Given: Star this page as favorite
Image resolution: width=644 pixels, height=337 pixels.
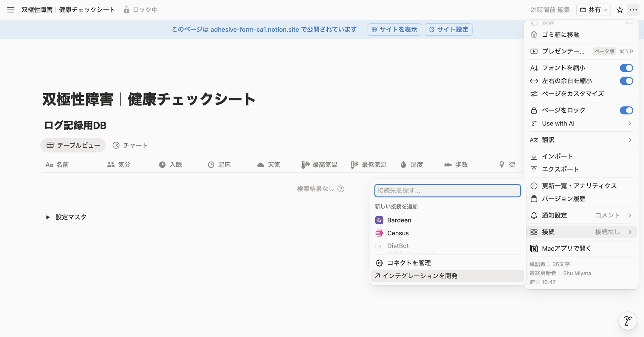Looking at the screenshot, I should pos(620,10).
